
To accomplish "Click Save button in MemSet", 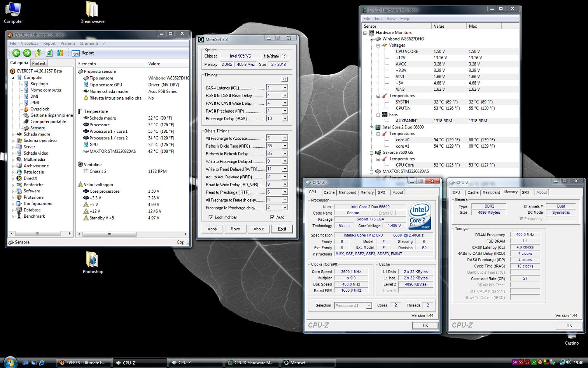I will (235, 229).
